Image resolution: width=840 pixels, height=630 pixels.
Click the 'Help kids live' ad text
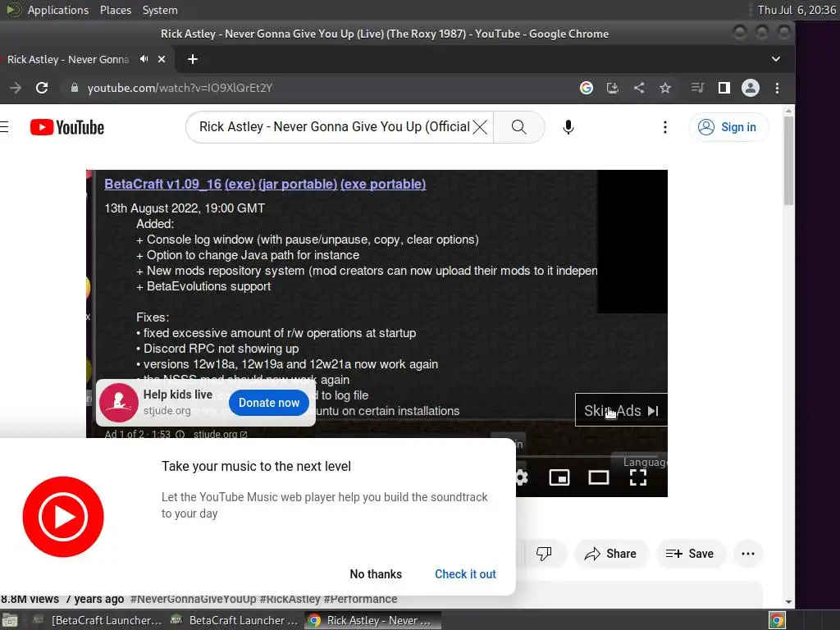[178, 395]
